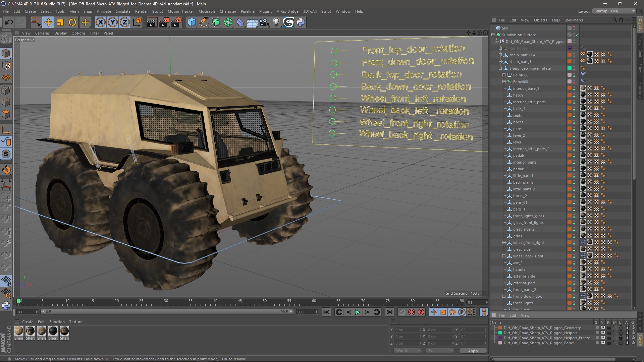Toggle X axis lock icon
This screenshot has width=644, height=362.
pyautogui.click(x=100, y=22)
